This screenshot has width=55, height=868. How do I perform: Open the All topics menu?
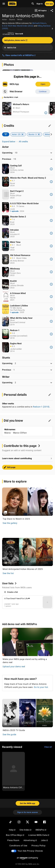(x=41, y=10)
